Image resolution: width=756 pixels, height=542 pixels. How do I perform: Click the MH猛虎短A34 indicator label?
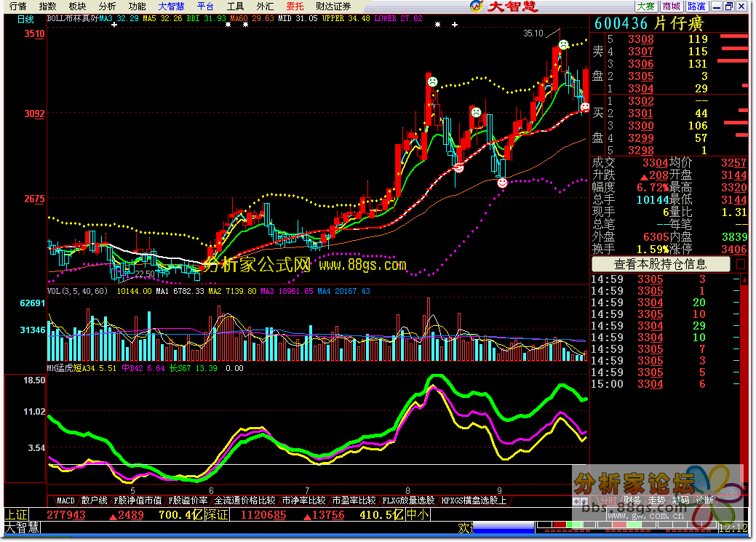(x=71, y=368)
